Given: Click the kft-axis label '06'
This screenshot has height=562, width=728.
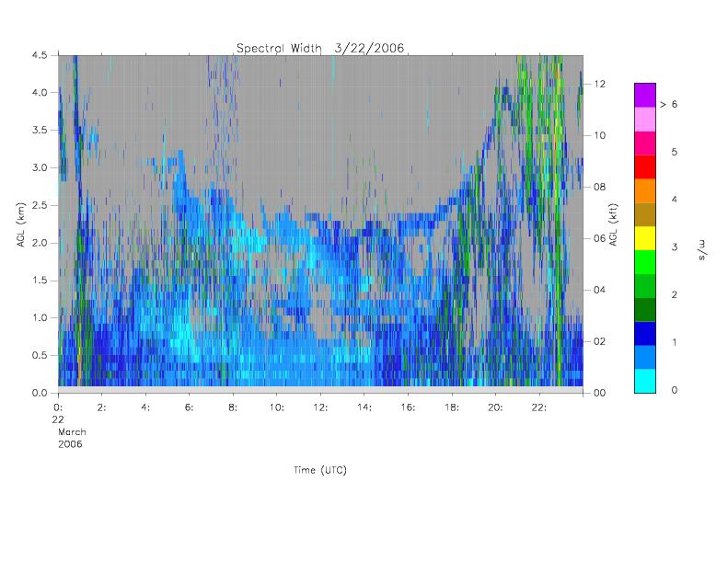Looking at the screenshot, I should [600, 238].
